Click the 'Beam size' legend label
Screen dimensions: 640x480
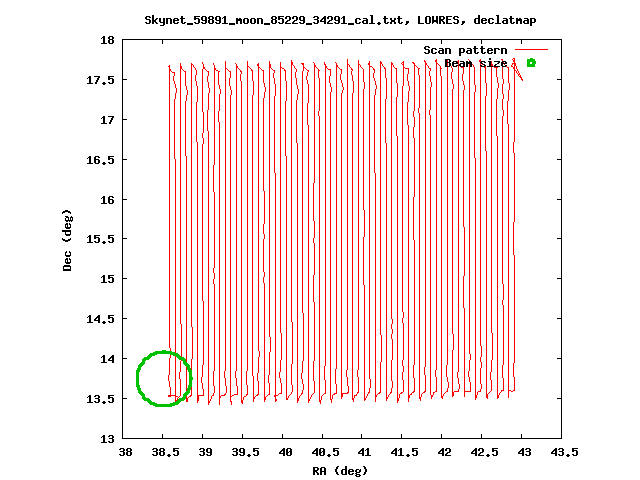476,63
